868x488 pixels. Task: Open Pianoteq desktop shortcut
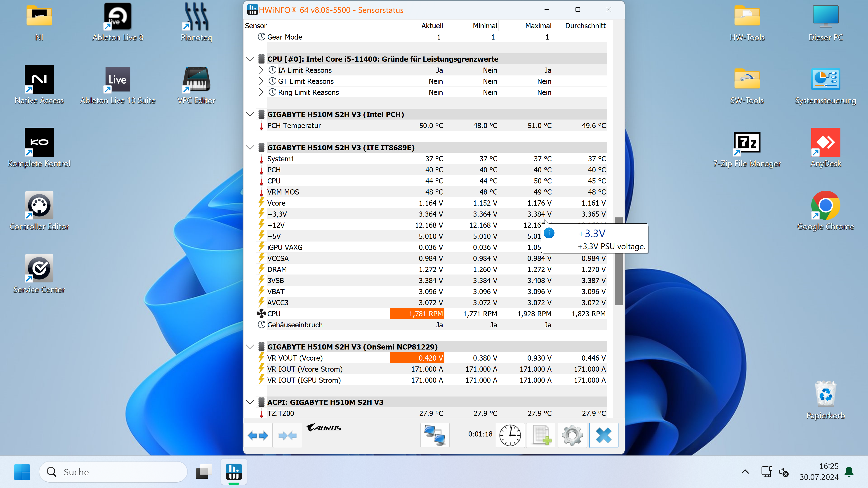196,22
